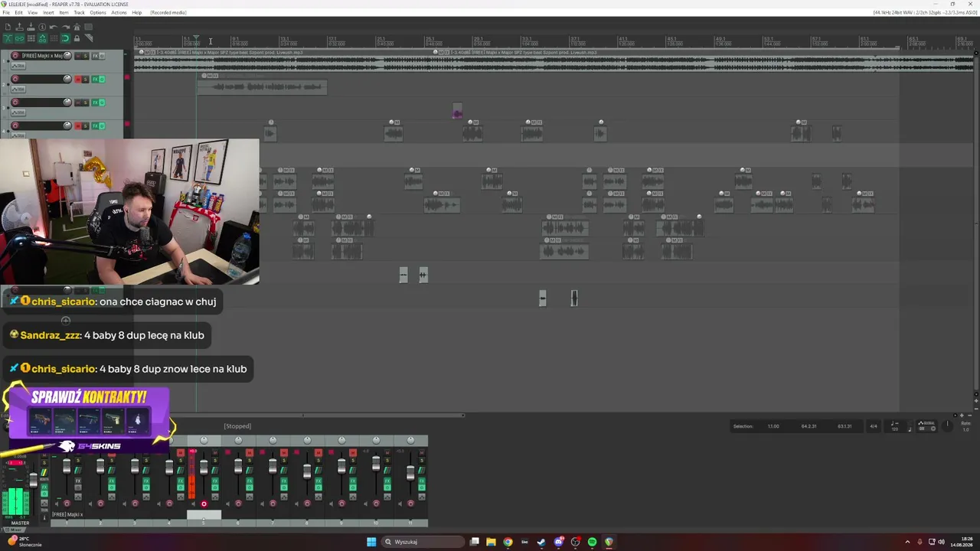
Task: Toggle grid lines toolbar icon
Action: point(54,38)
